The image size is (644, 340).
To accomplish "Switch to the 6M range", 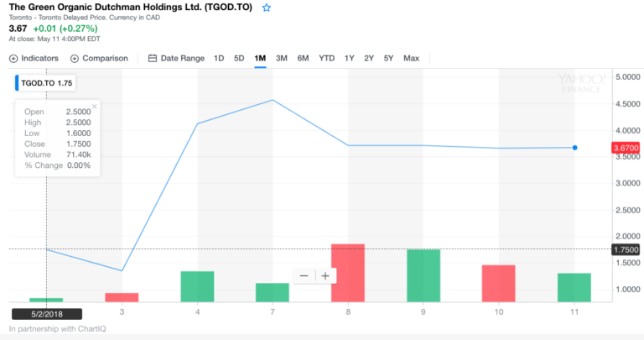I will pyautogui.click(x=303, y=59).
